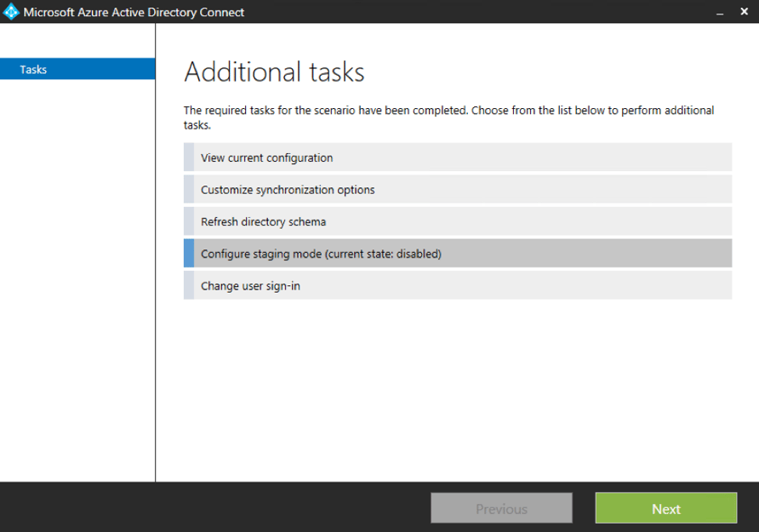Viewport: 759px width, 532px height.
Task: Click the required tasks description paragraph
Action: pyautogui.click(x=448, y=117)
